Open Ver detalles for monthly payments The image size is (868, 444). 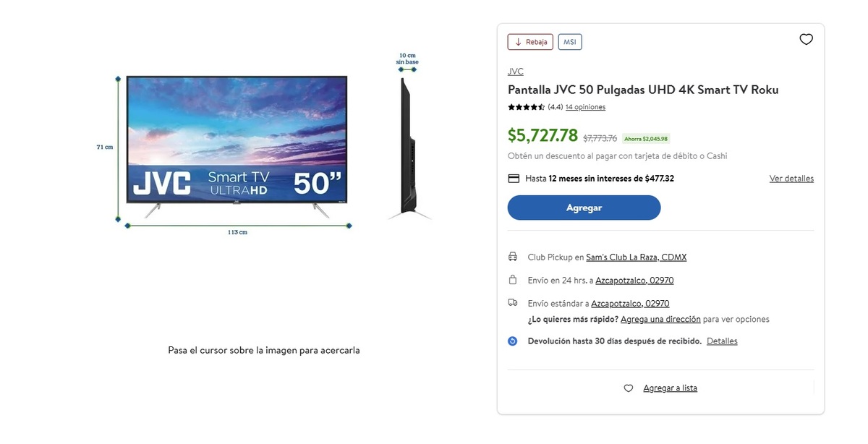(x=791, y=179)
